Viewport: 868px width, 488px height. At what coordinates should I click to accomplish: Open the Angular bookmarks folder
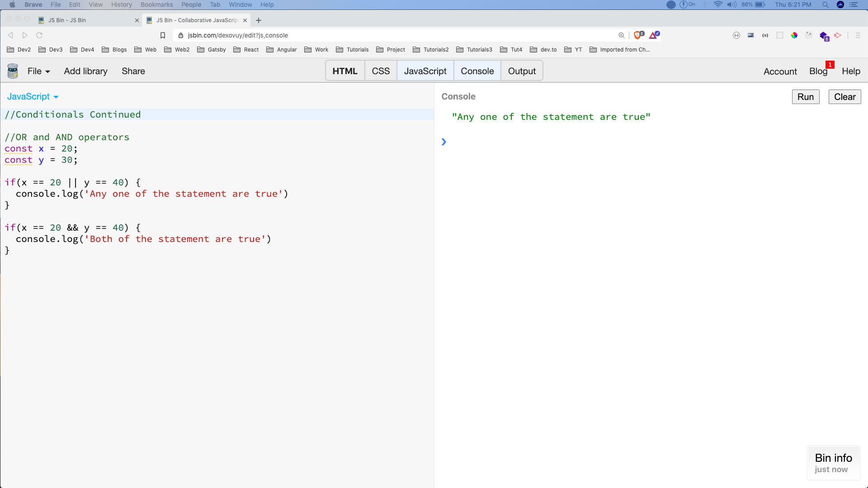pyautogui.click(x=282, y=50)
